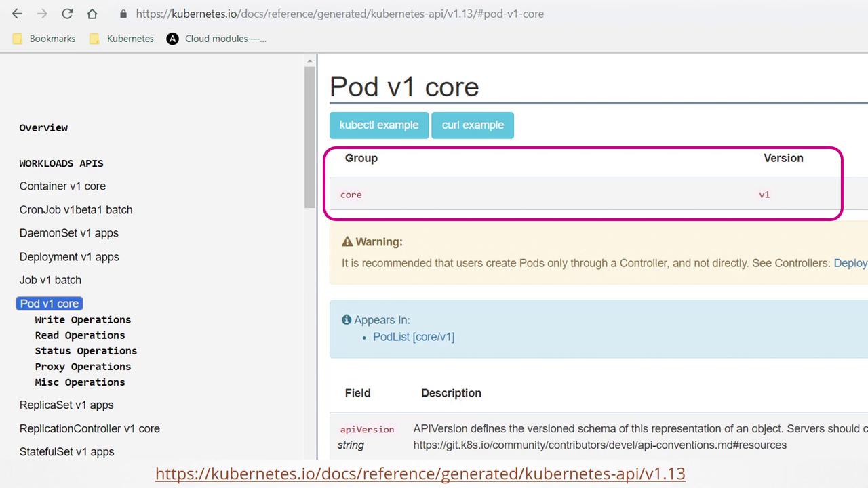
Task: Open the PodList [core/v1] link
Action: (414, 337)
